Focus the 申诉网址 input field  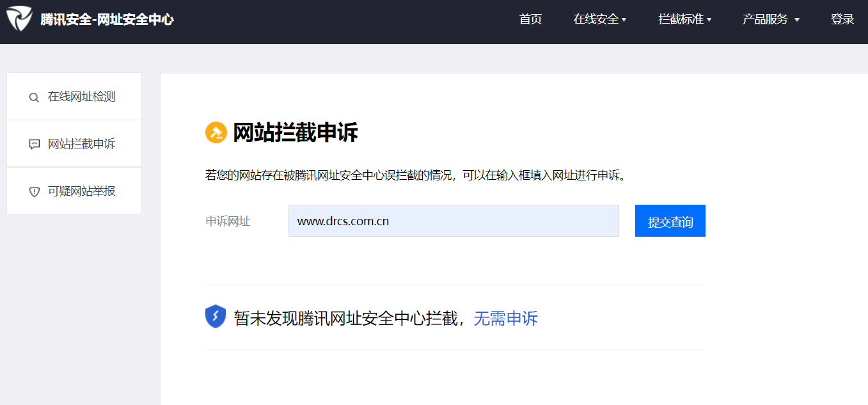(x=454, y=221)
